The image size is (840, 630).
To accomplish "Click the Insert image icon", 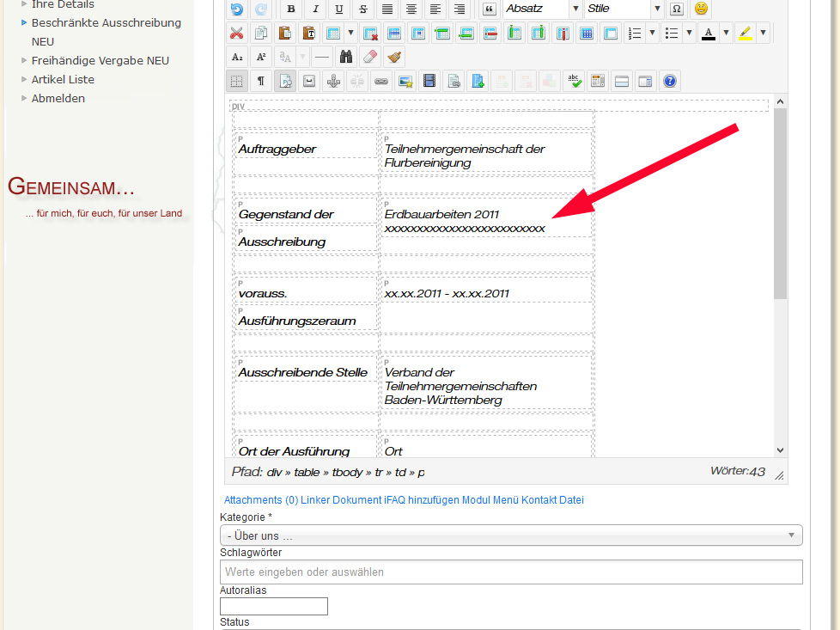I will [x=405, y=82].
